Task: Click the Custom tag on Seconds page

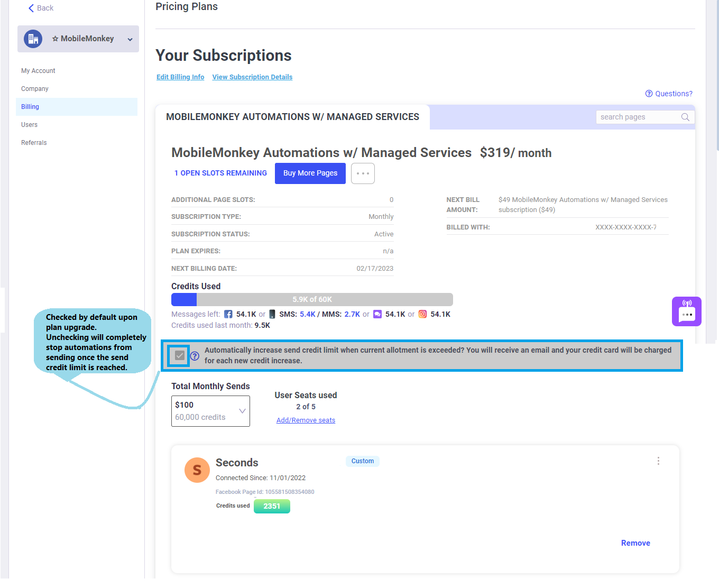Action: click(x=363, y=461)
